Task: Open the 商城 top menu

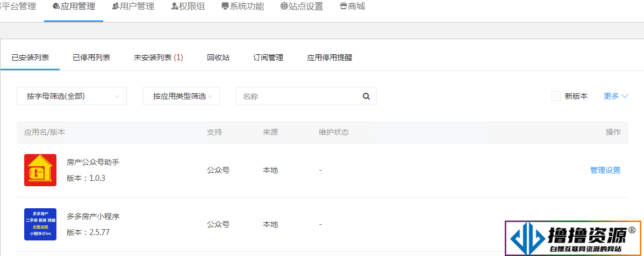Action: 353,6
